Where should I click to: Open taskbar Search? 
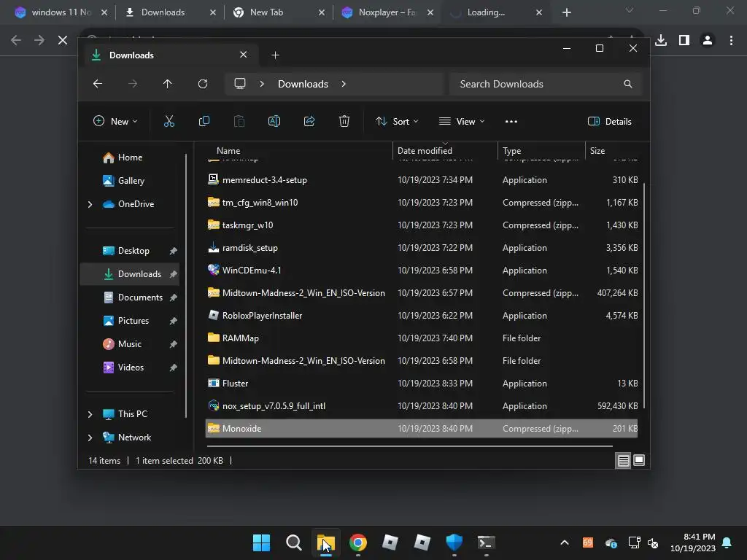coord(293,542)
